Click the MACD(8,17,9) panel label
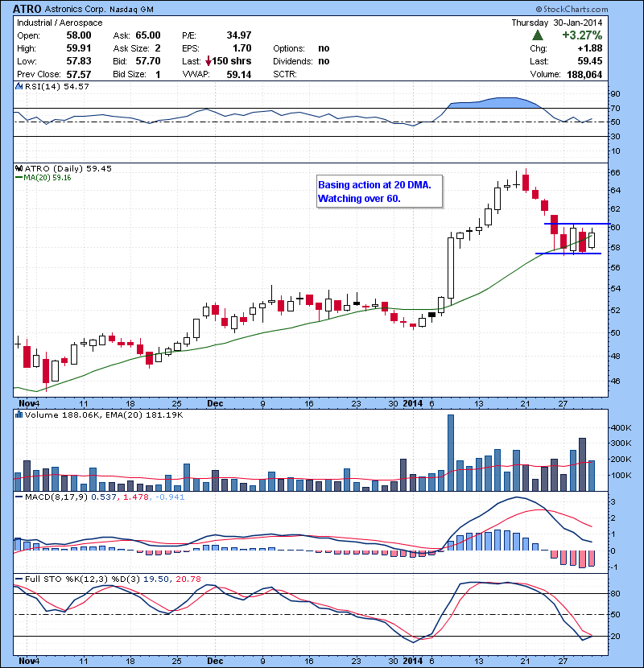 (x=56, y=497)
